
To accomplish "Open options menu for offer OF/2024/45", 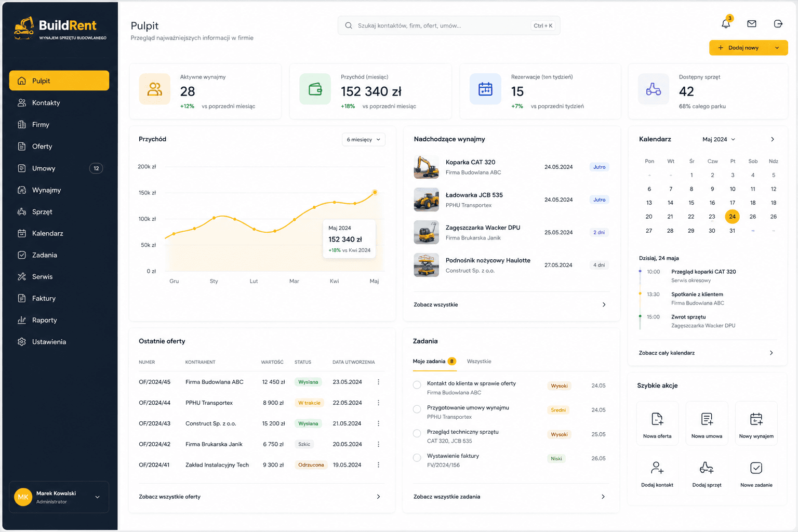I will coord(378,382).
